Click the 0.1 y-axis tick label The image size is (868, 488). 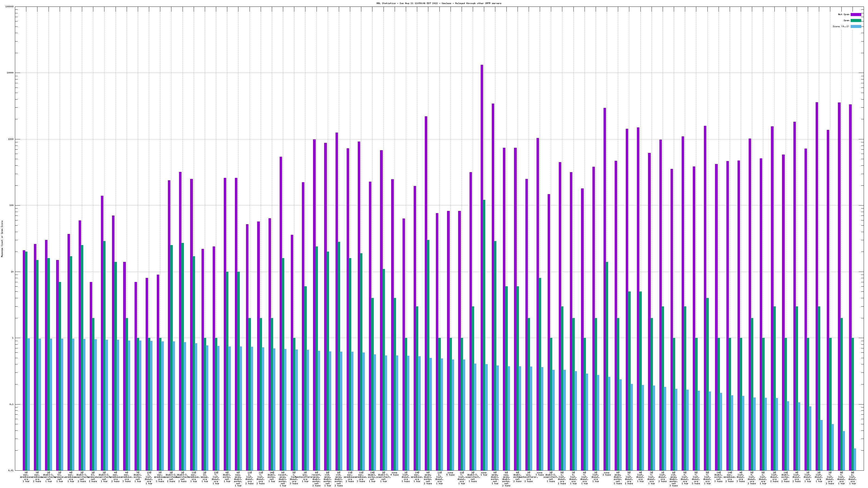coord(12,404)
